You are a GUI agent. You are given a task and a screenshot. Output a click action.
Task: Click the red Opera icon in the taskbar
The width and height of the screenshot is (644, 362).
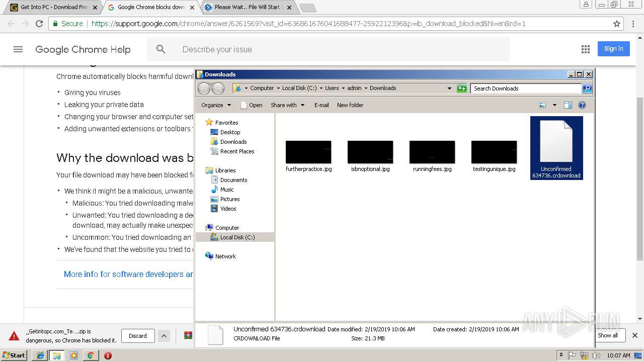coord(108,355)
